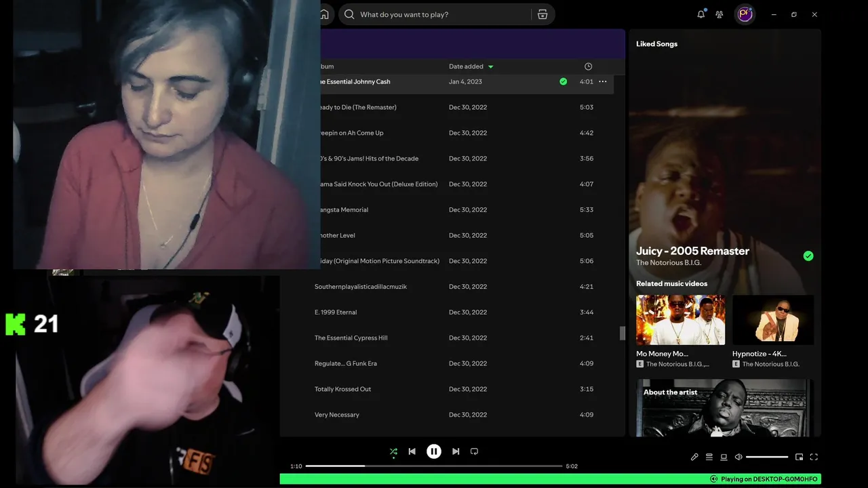Open the About the artist card
Viewport: 868px width, 488px height.
coord(725,408)
